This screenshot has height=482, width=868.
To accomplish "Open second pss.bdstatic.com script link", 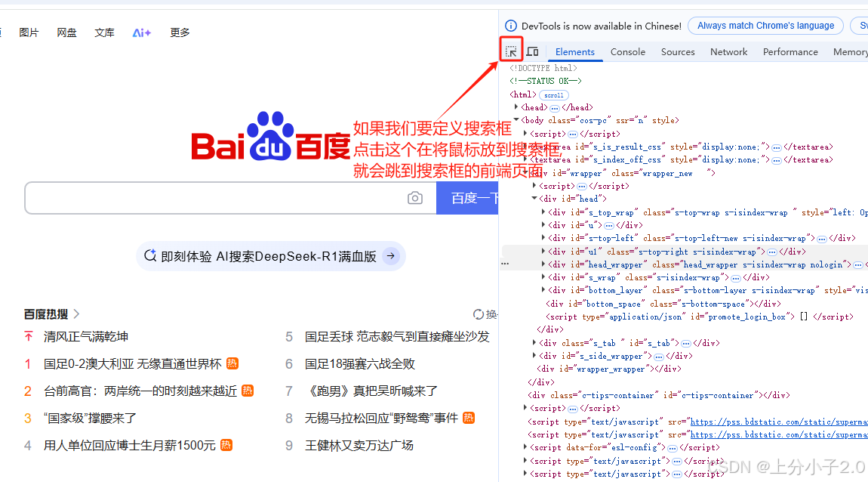I will 779,435.
